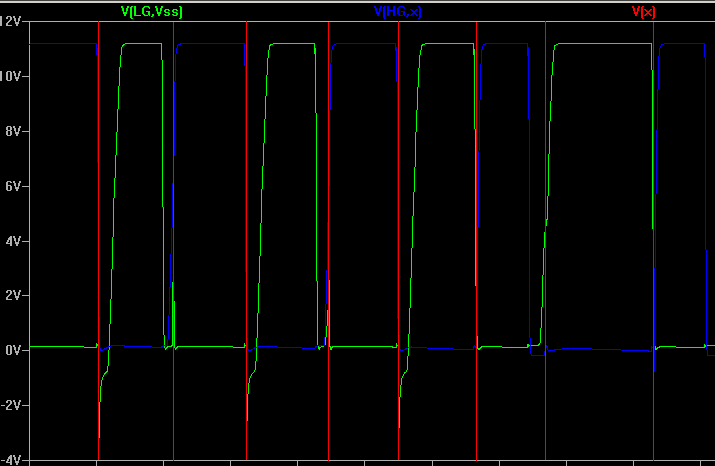Click the blue V(HG,x) trace label

[x=398, y=12]
